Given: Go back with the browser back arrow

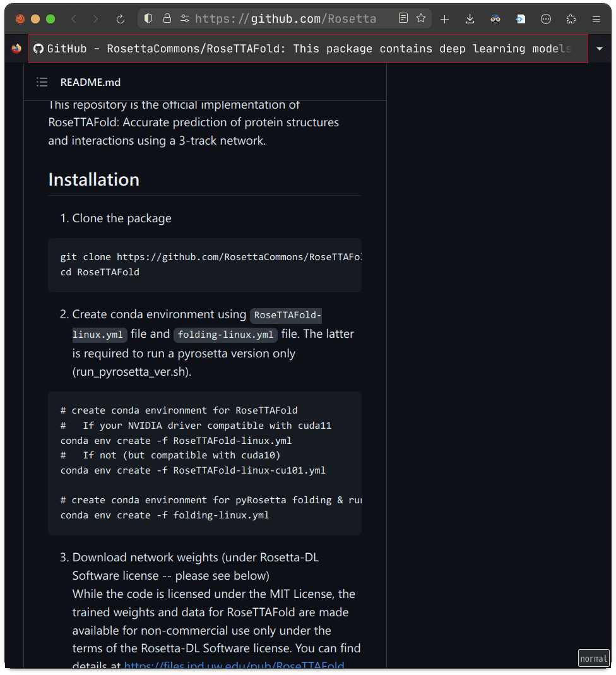Looking at the screenshot, I should (x=74, y=19).
